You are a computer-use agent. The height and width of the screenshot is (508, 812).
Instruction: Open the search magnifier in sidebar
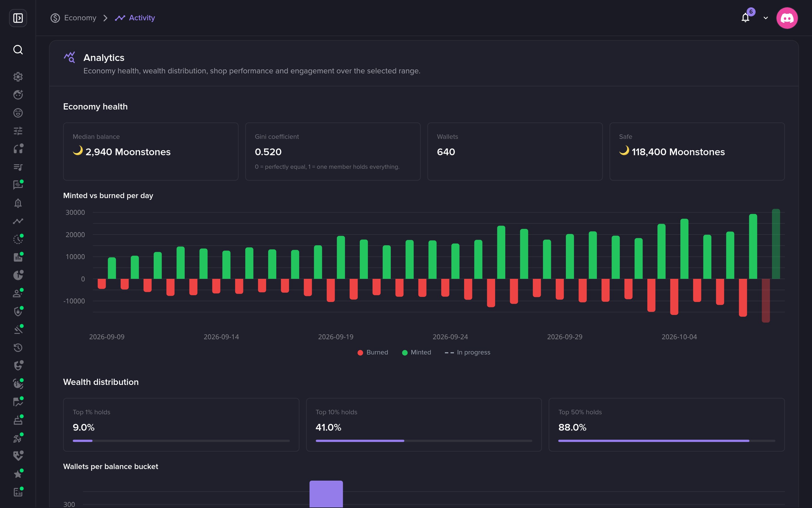coord(18,50)
